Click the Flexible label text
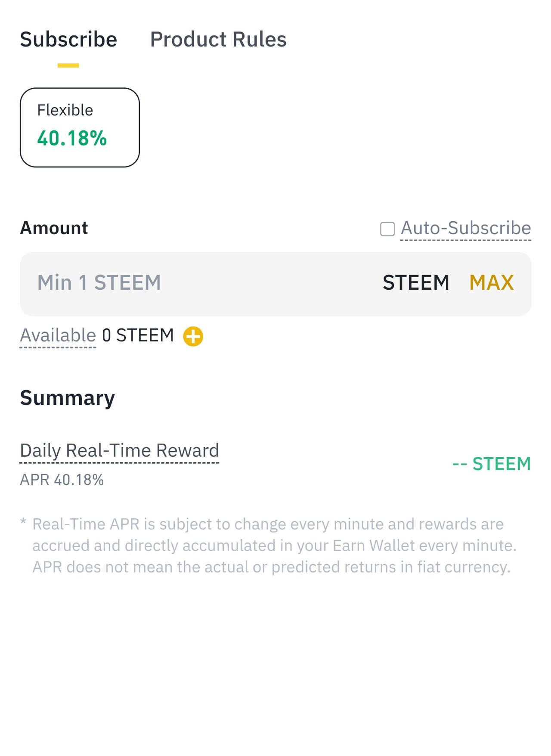The width and height of the screenshot is (551, 756). (65, 110)
